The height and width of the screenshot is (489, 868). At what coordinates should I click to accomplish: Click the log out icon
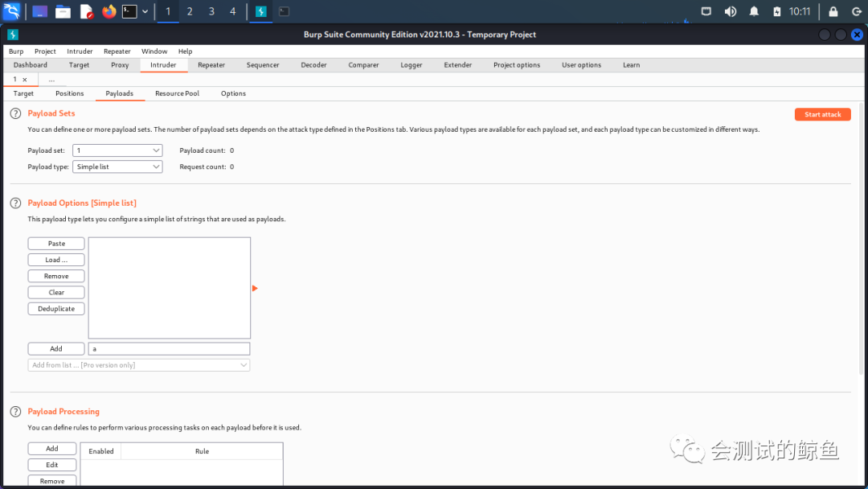pos(857,11)
